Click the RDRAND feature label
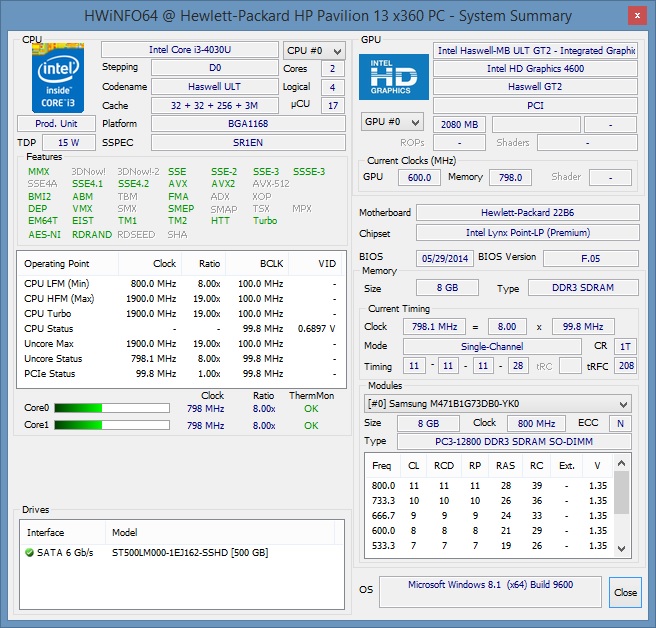 pos(92,235)
